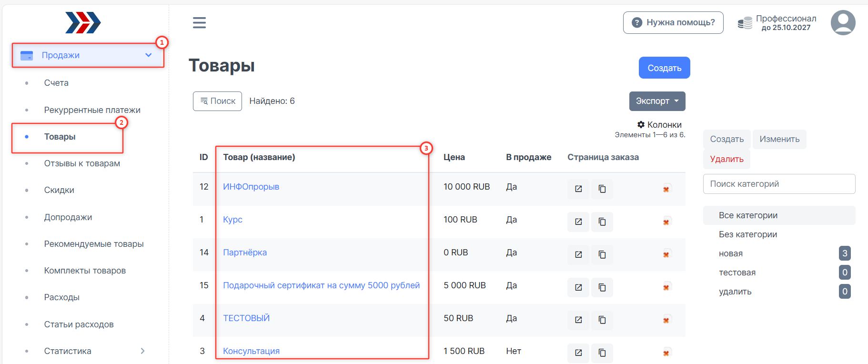This screenshot has width=868, height=364.
Task: Expand the Статистика submenu
Action: click(x=142, y=351)
